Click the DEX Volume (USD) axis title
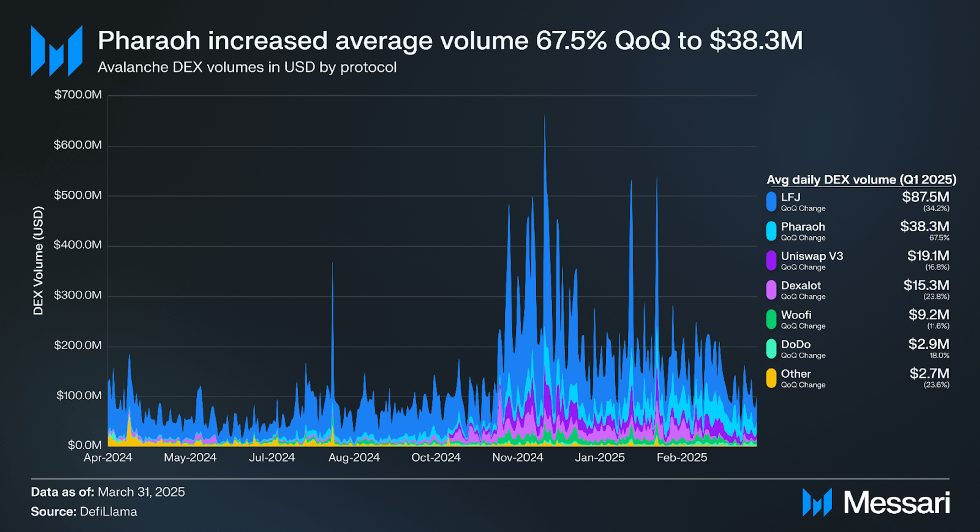The height and width of the screenshot is (532, 980). click(x=38, y=261)
